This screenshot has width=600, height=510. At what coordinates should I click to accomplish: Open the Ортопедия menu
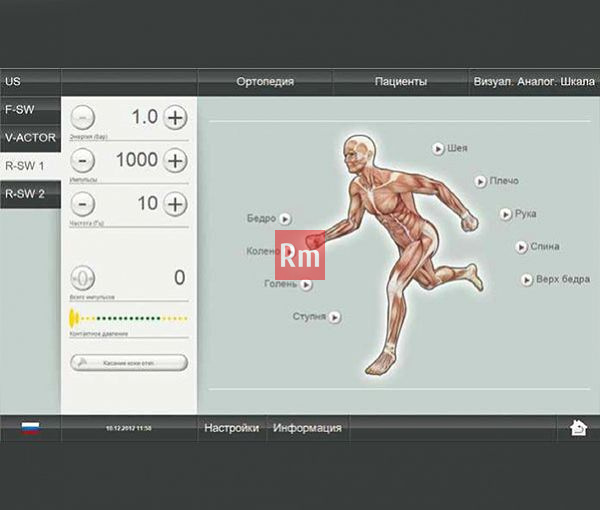[265, 82]
